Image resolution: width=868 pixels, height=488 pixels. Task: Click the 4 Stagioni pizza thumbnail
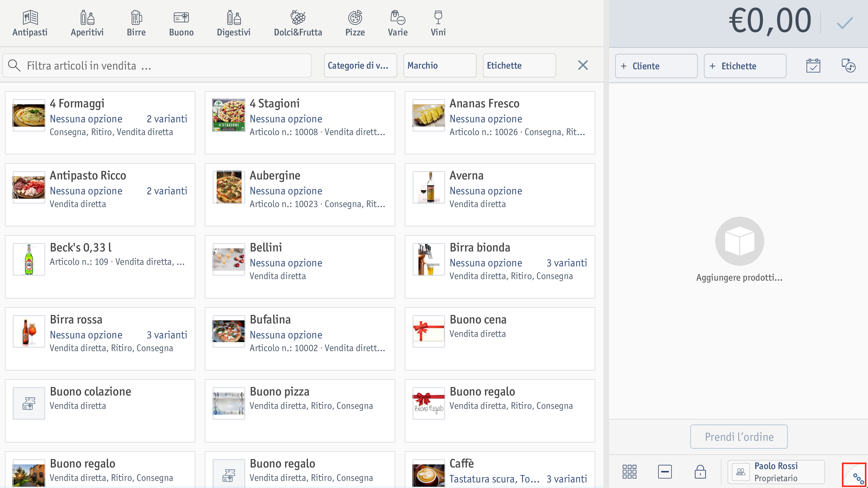228,115
